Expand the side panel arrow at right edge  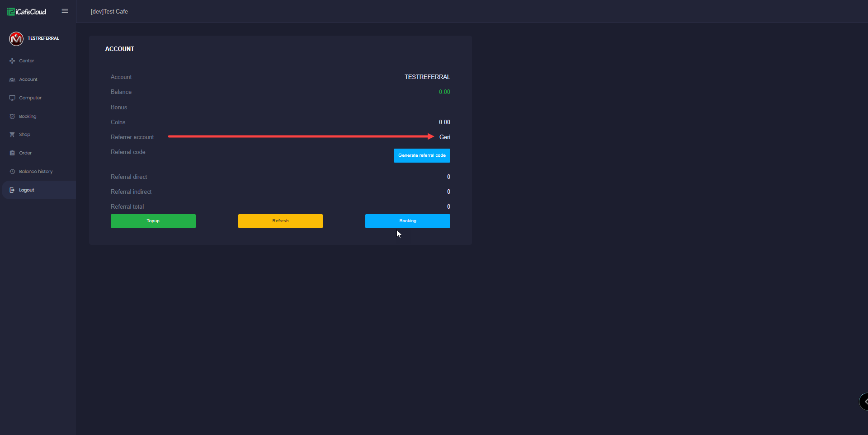[x=864, y=401]
